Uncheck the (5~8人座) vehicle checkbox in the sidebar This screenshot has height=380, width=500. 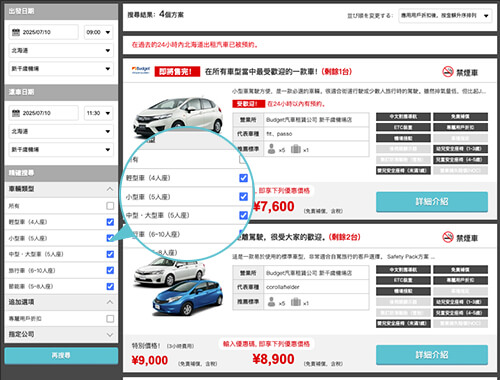point(110,286)
